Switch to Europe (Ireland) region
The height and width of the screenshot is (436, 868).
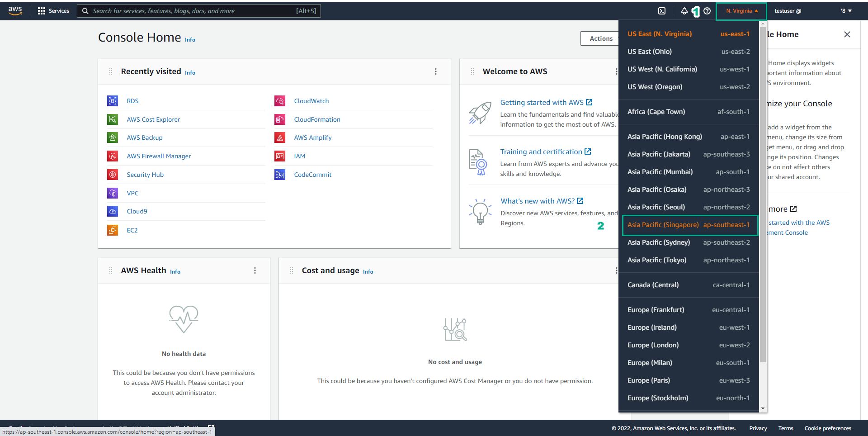[689, 327]
